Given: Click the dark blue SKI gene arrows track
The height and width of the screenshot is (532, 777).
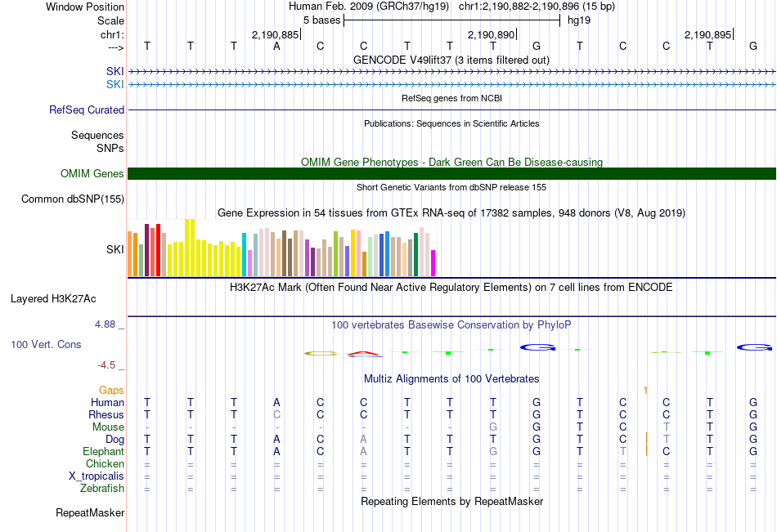Looking at the screenshot, I should pos(452,72).
